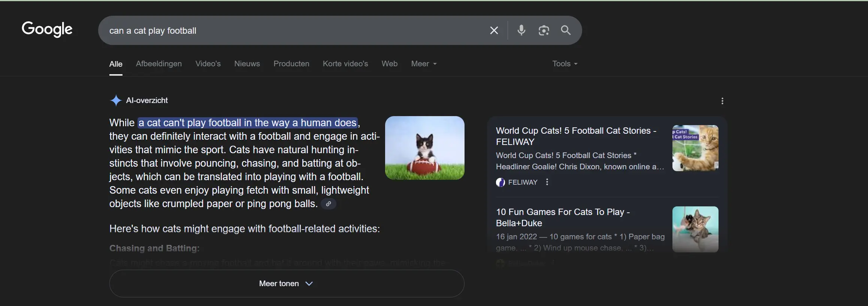Open Korte video's tab
This screenshot has width=868, height=306.
(345, 64)
